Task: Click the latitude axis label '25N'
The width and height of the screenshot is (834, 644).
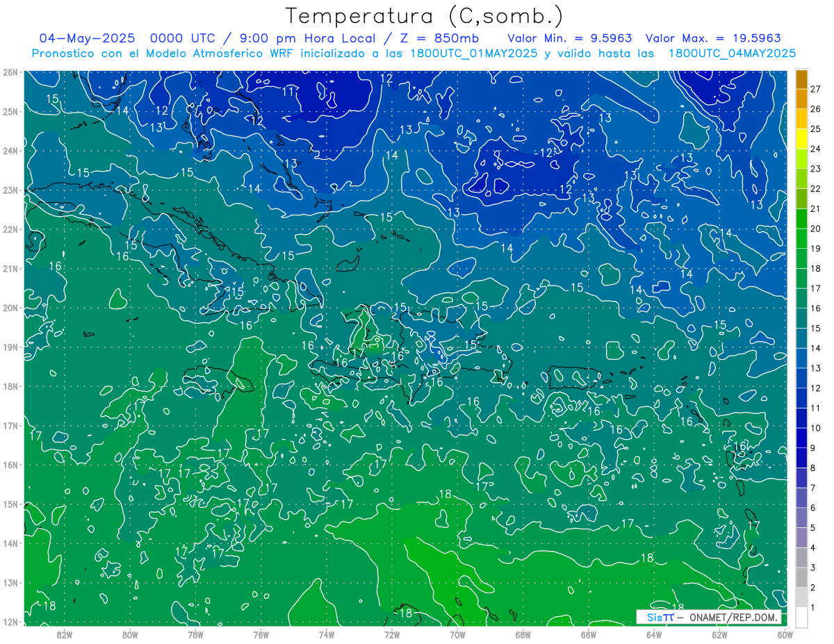Action: (10, 111)
